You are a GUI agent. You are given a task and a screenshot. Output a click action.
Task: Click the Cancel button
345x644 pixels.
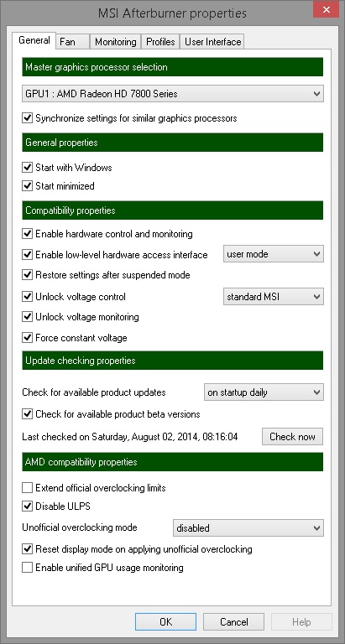click(x=233, y=622)
